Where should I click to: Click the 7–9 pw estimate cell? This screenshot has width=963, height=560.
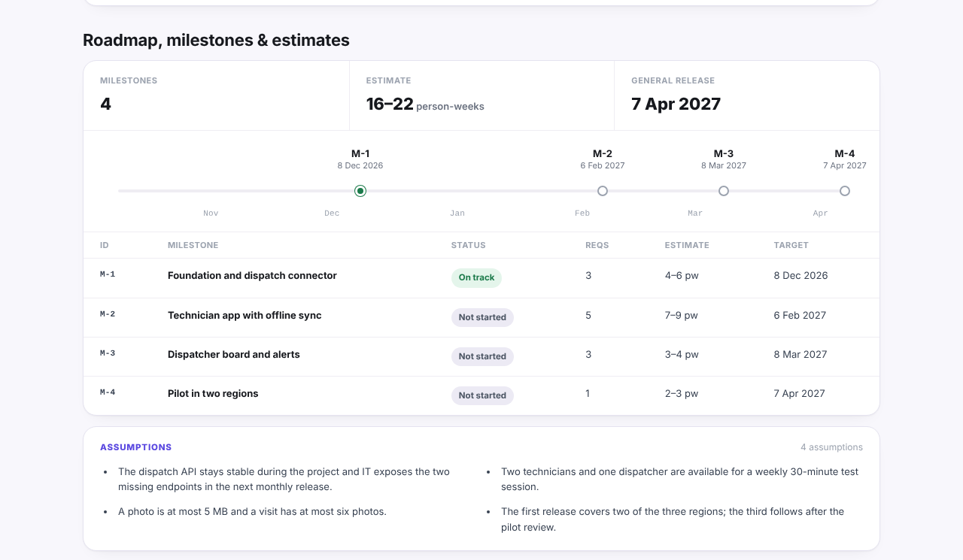(x=682, y=316)
